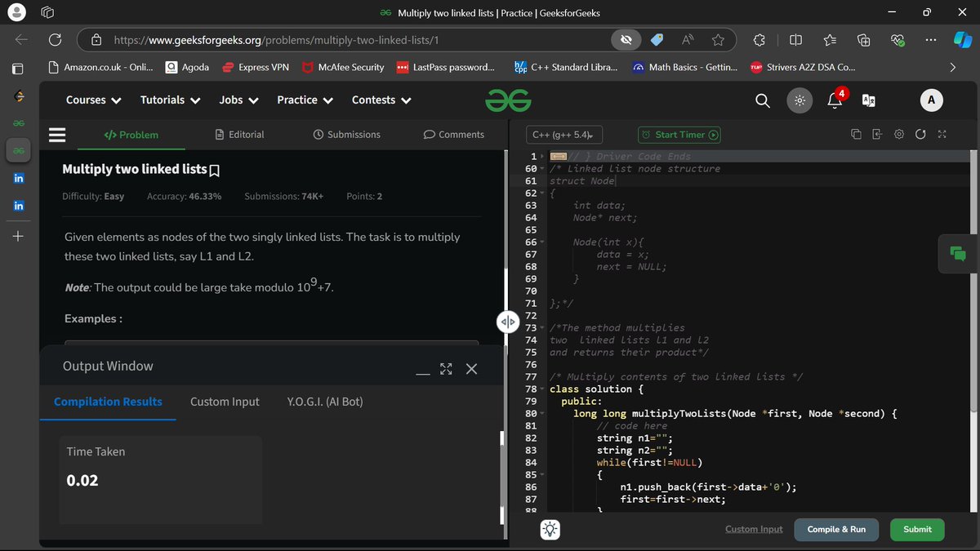Open the Edge tab actions menu icon
The image size is (980, 551).
pyautogui.click(x=47, y=13)
